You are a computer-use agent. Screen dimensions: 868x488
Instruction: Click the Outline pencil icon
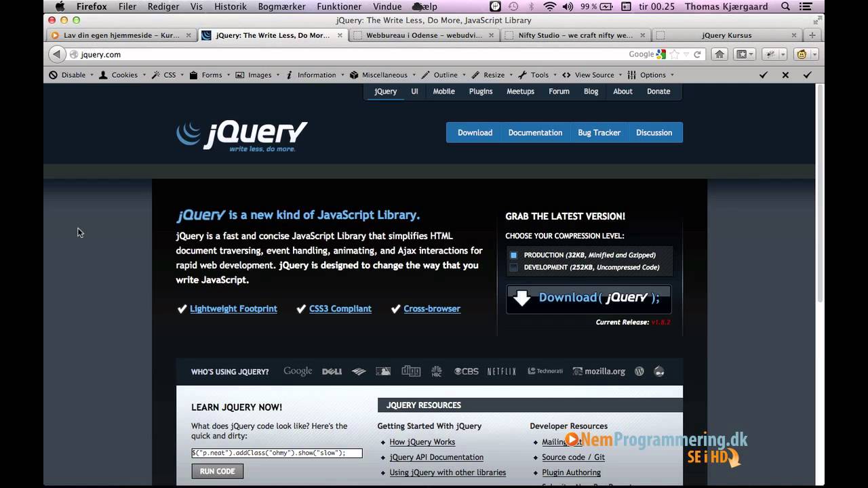coord(426,75)
